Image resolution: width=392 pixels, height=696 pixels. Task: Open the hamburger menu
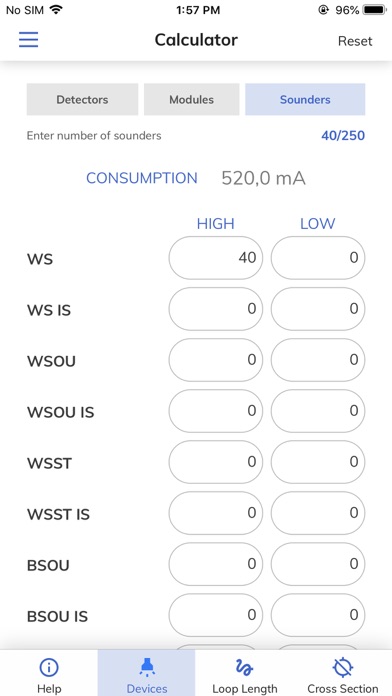point(28,40)
